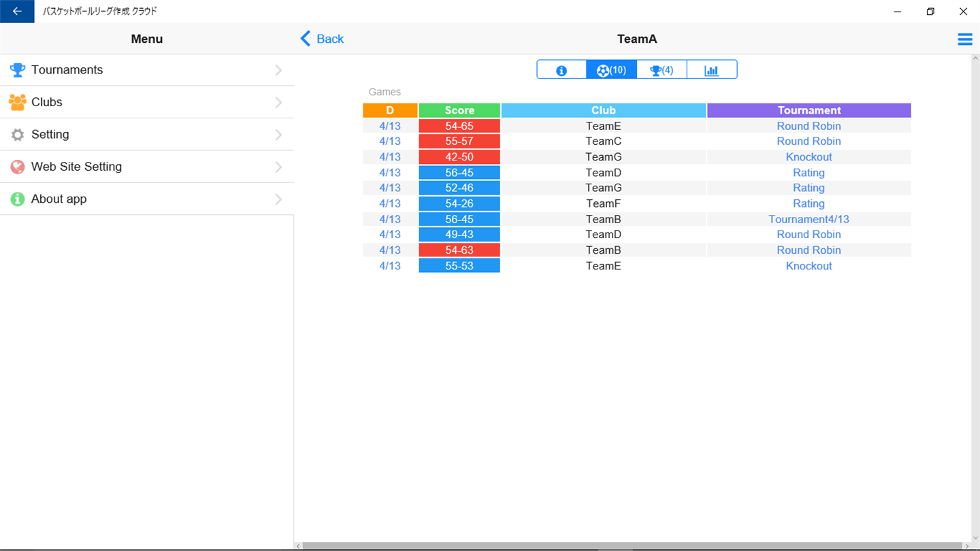Image resolution: width=980 pixels, height=551 pixels.
Task: Expand Setting row chevron
Action: tap(278, 135)
